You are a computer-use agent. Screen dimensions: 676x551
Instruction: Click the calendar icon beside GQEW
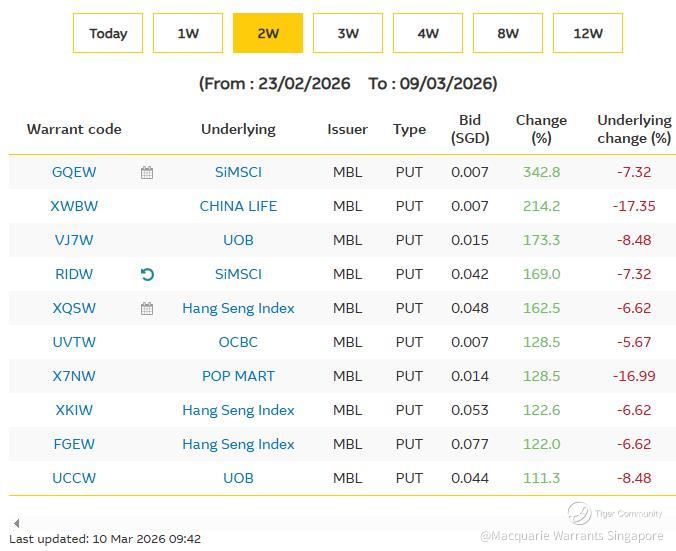coord(147,172)
